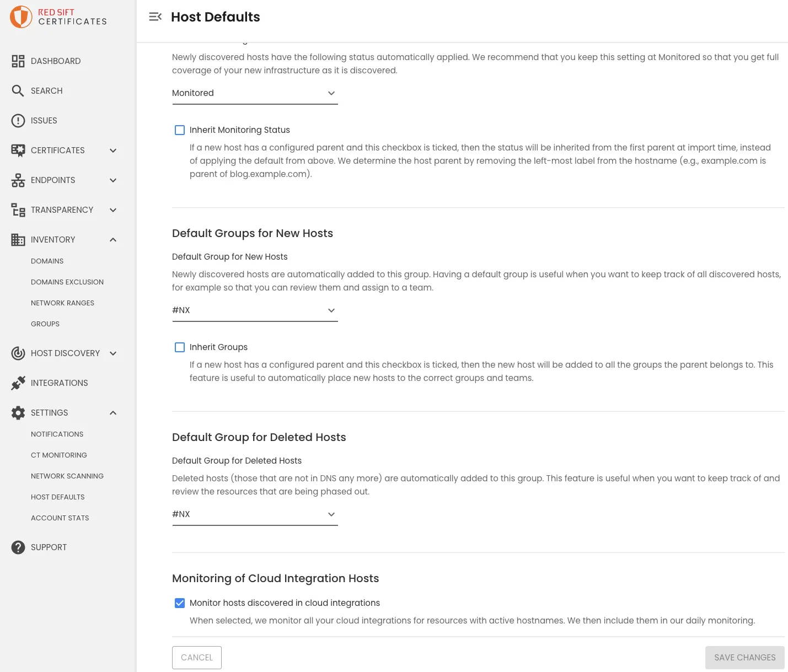Open the Endpoints section

pos(52,180)
